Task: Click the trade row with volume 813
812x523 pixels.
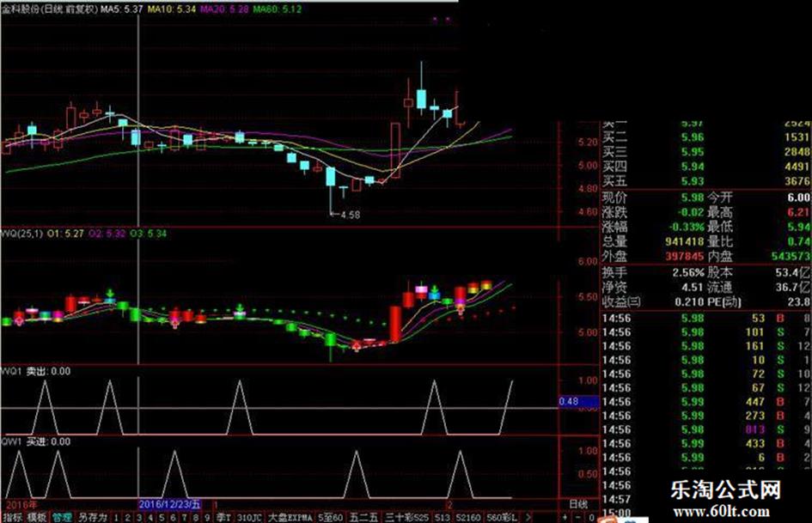Action: pyautogui.click(x=705, y=429)
